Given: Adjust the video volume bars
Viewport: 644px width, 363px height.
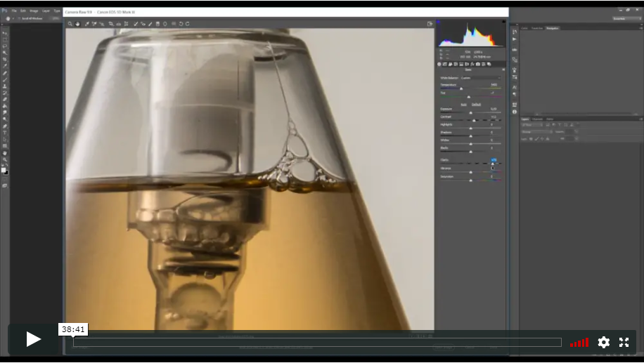Looking at the screenshot, I should click(x=579, y=343).
